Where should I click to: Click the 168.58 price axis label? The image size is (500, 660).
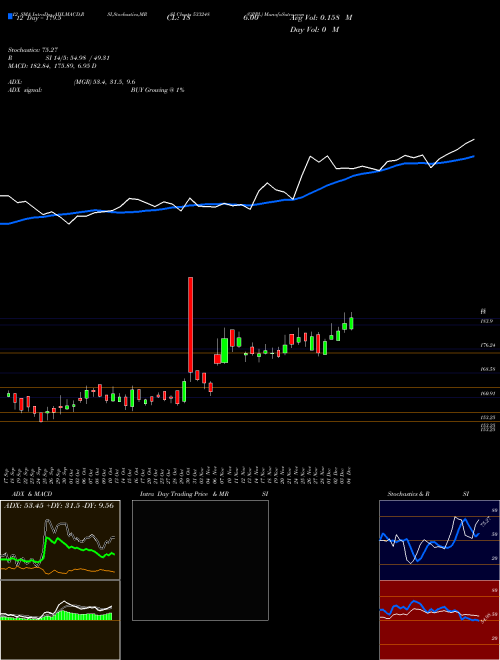[x=488, y=369]
